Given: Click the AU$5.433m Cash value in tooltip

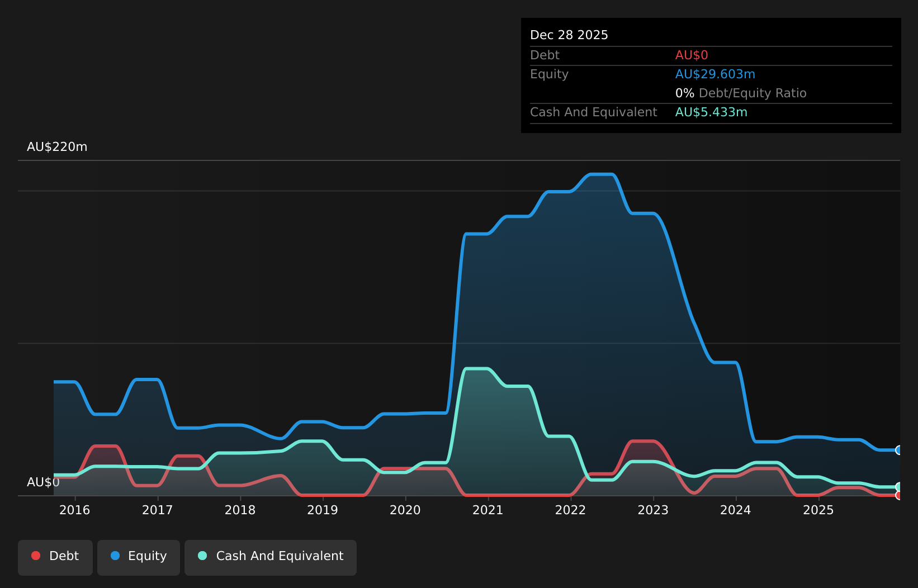Looking at the screenshot, I should point(711,112).
